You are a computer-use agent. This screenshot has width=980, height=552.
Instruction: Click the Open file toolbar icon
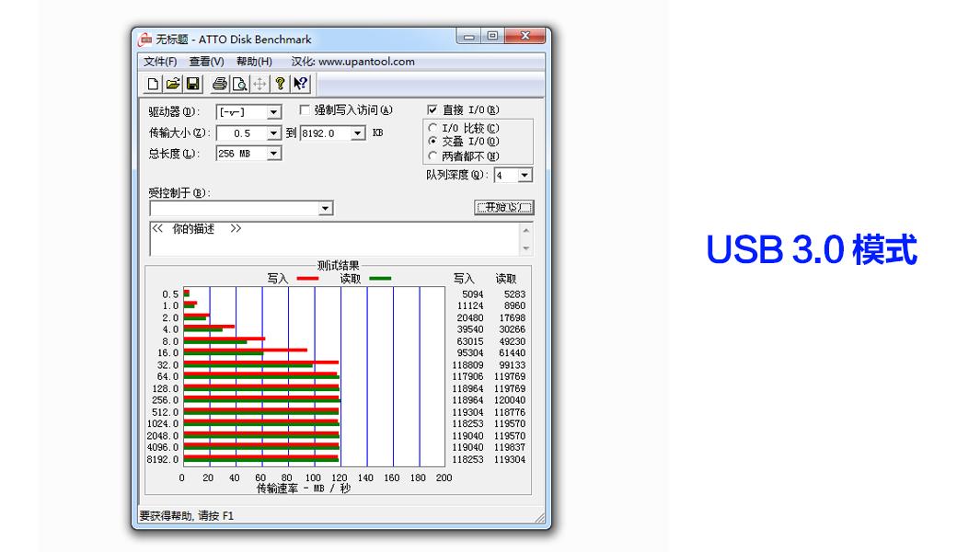173,84
